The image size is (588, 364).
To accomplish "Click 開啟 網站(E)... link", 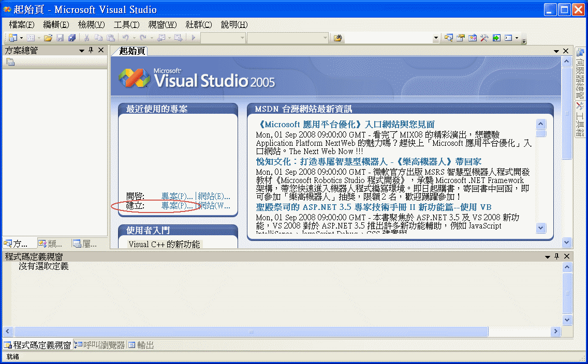I will tap(214, 196).
